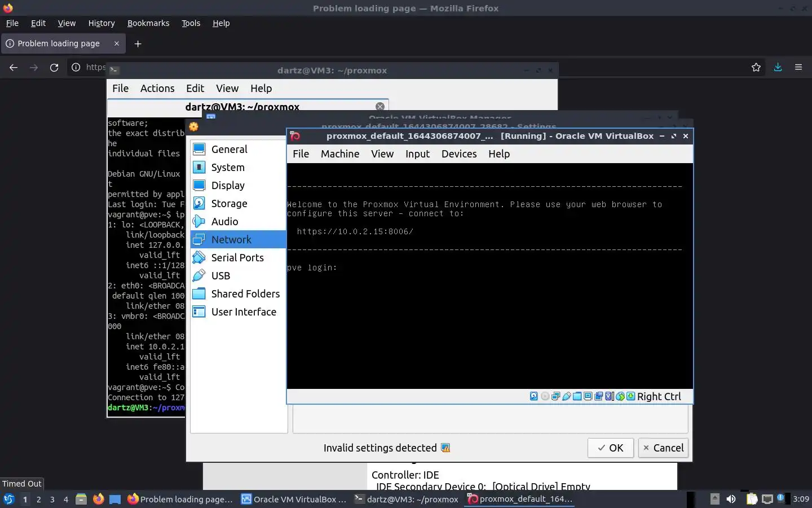The height and width of the screenshot is (508, 812).
Task: Open Firefox's Tools menu
Action: click(x=191, y=23)
